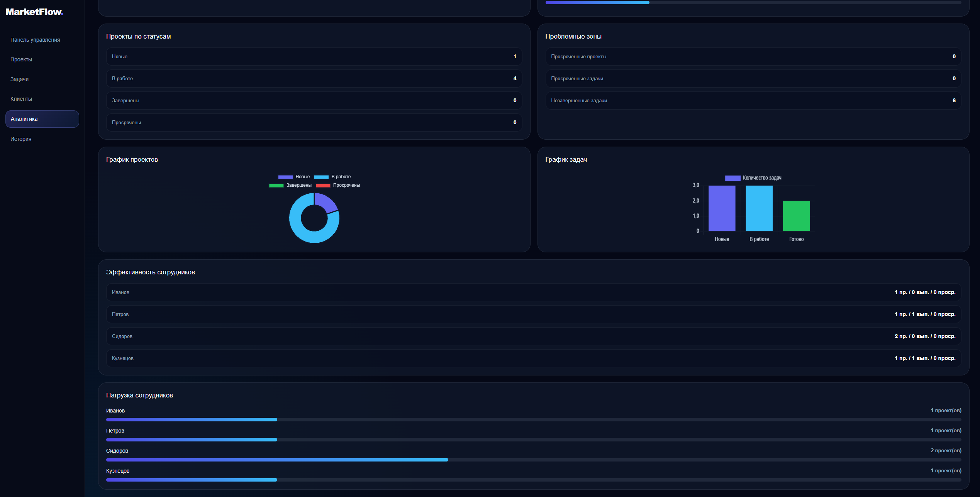Viewport: 980px width, 497px height.
Task: Click Иванов workload progress bar
Action: [x=534, y=420]
